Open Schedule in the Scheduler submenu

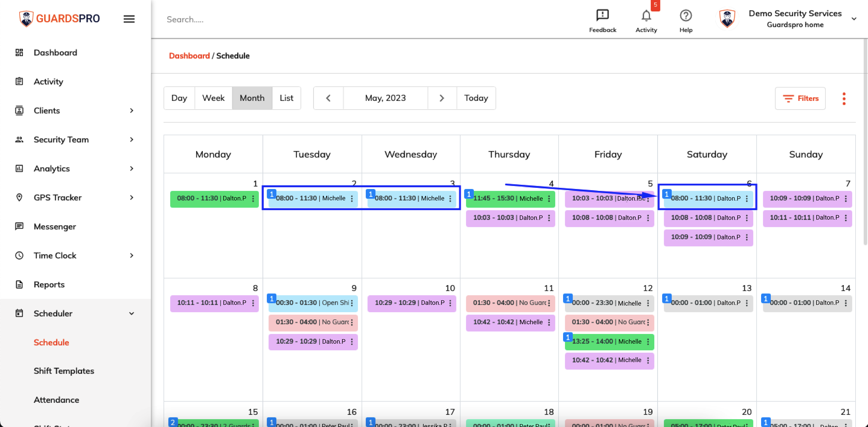tap(51, 342)
